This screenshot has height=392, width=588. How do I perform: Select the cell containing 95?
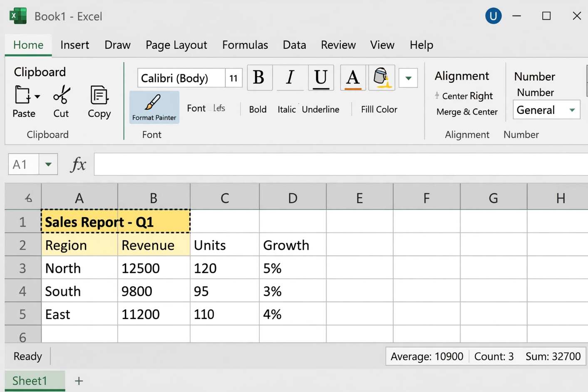pyautogui.click(x=225, y=291)
